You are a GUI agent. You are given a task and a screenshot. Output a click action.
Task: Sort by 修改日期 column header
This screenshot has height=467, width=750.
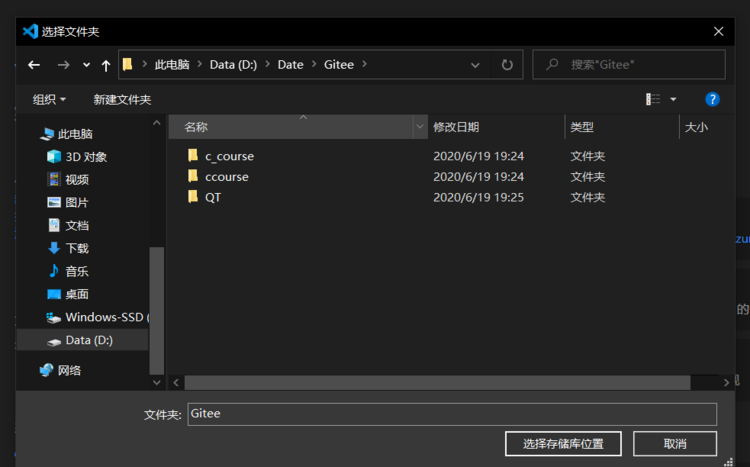pyautogui.click(x=496, y=127)
